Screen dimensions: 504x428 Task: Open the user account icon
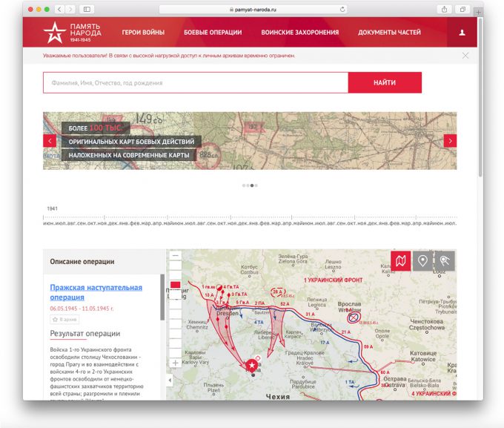[x=462, y=33]
